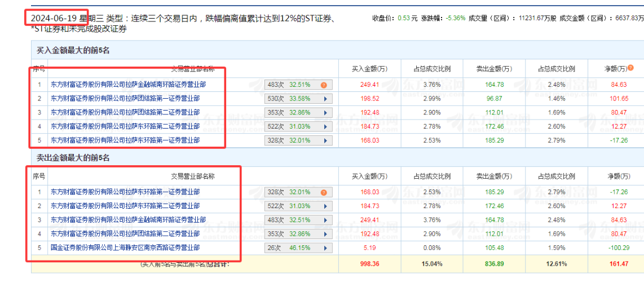
Task: Click the closing price value 0.53 元
Action: coord(407,18)
